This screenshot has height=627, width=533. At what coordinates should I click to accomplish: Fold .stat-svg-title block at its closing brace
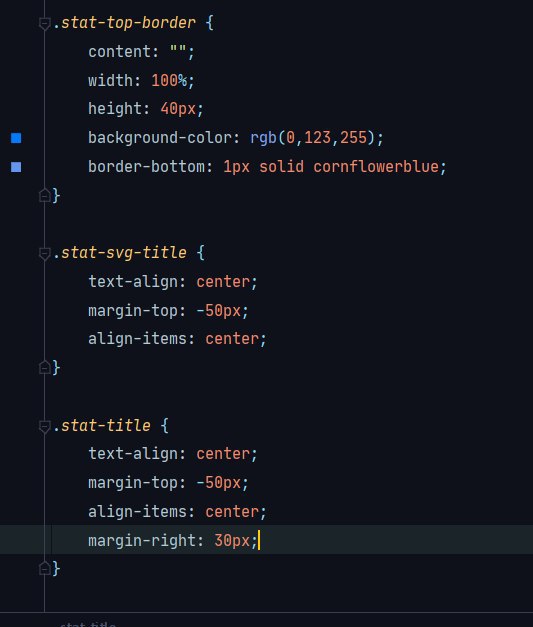pos(44,367)
